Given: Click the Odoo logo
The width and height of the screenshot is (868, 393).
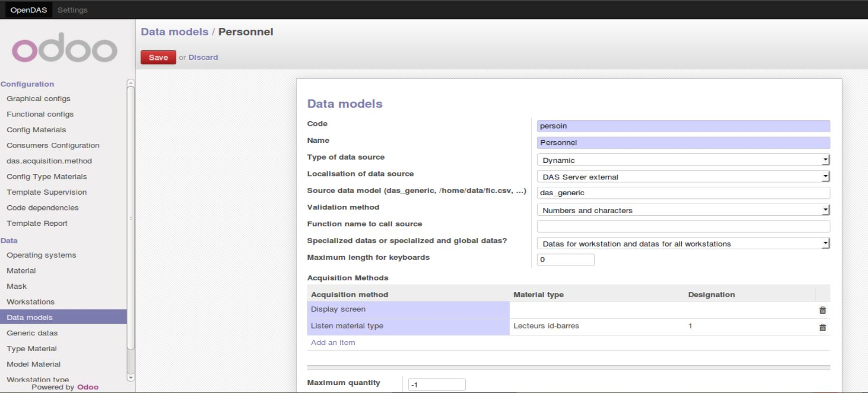Looking at the screenshot, I should pyautogui.click(x=65, y=48).
